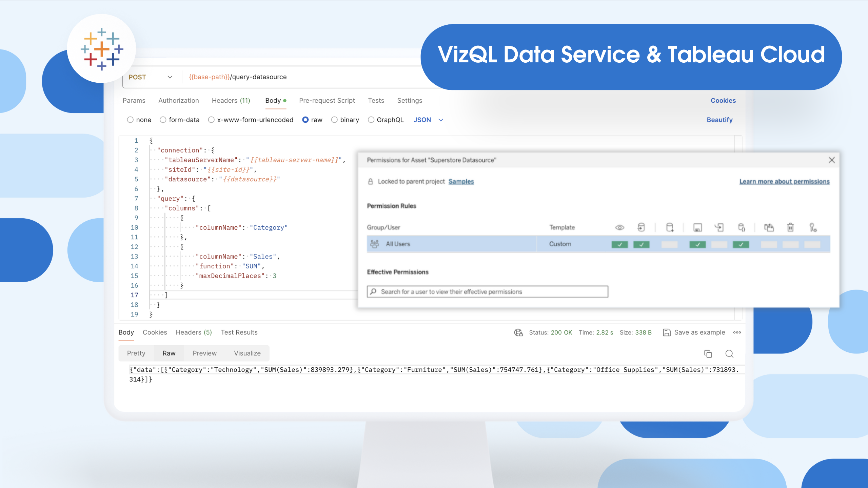
Task: Click the Move permission folder icon
Action: 769,227
